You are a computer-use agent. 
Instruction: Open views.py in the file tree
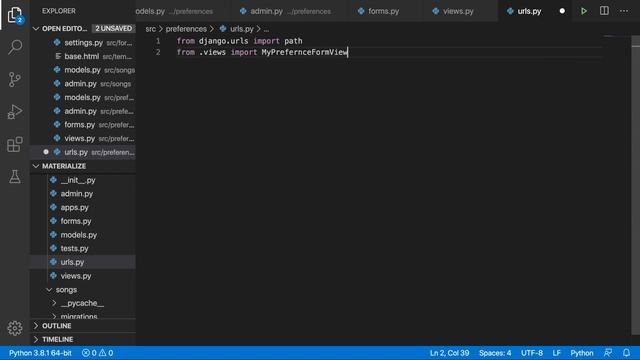pos(83,276)
